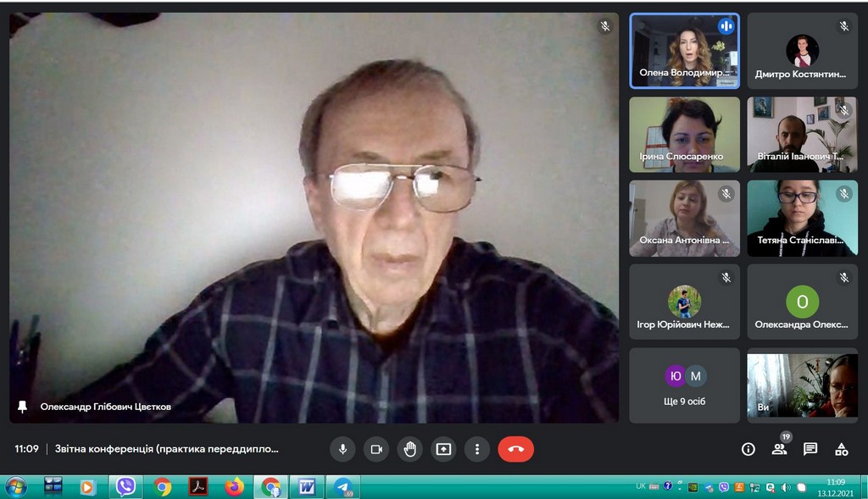The image size is (868, 499).
Task: Switch to Telegram in the taskbar
Action: point(342,487)
